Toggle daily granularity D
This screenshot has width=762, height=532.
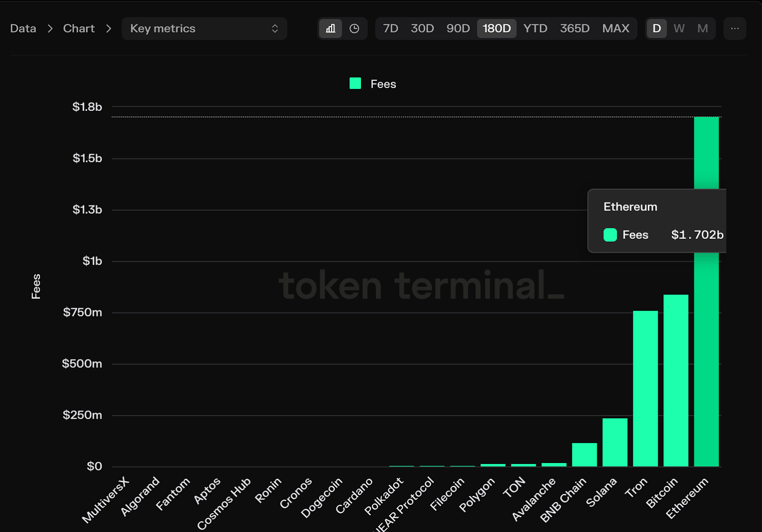pyautogui.click(x=657, y=29)
